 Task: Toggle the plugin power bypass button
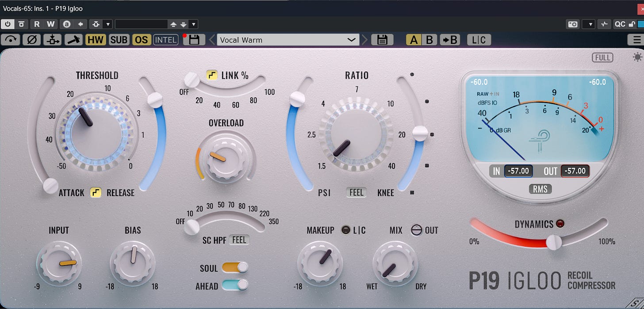(x=8, y=24)
